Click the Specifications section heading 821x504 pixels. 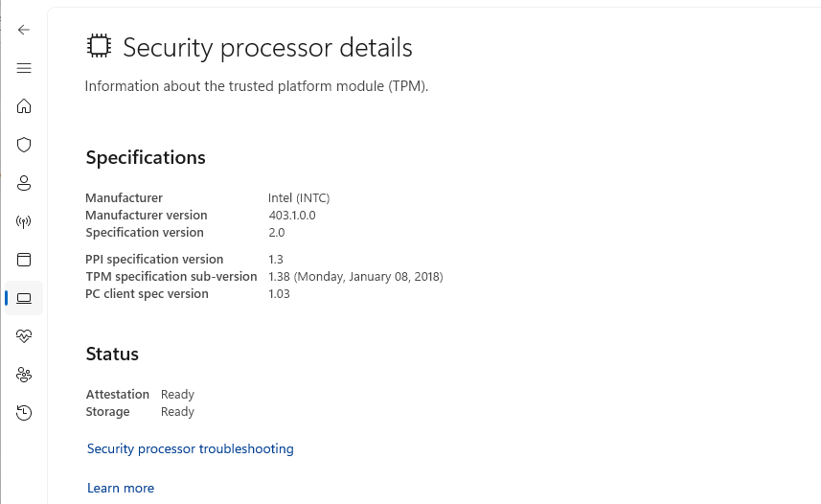[x=146, y=158]
